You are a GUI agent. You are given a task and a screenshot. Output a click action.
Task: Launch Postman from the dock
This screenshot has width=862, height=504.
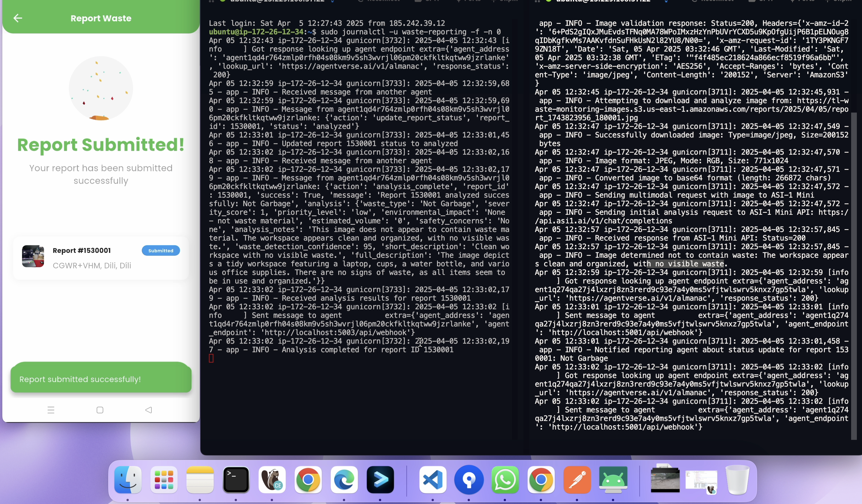[577, 480]
